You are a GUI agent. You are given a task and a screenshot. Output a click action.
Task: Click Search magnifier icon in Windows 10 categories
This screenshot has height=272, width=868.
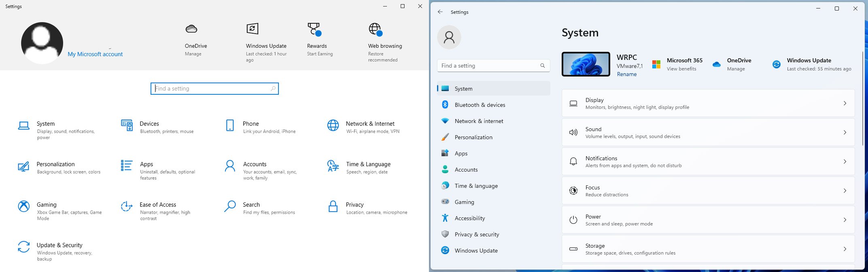point(230,206)
